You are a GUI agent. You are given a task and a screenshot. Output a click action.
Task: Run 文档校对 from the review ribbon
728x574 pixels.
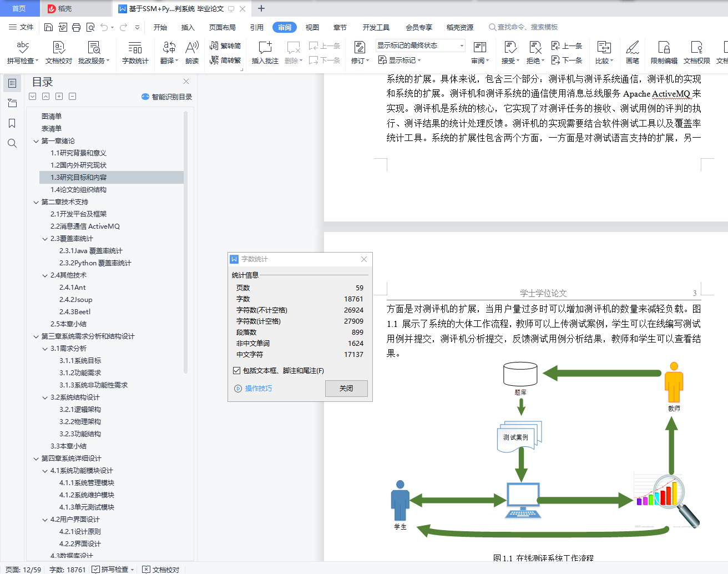coord(59,53)
